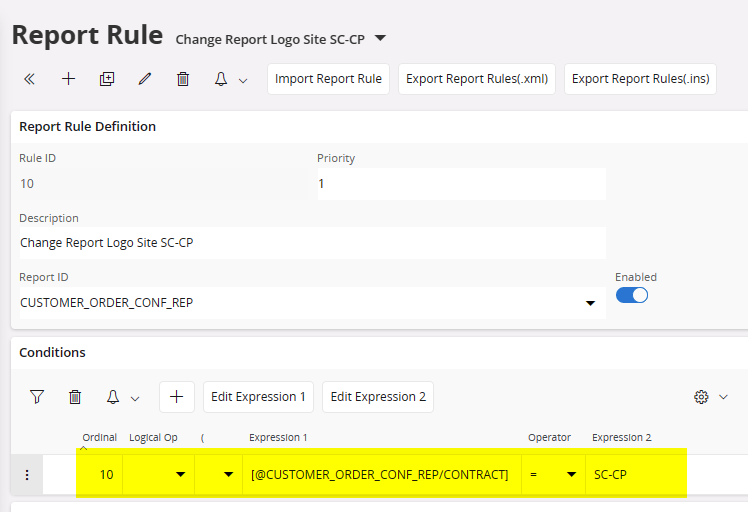Open the three-dot row menu for condition

coord(27,475)
